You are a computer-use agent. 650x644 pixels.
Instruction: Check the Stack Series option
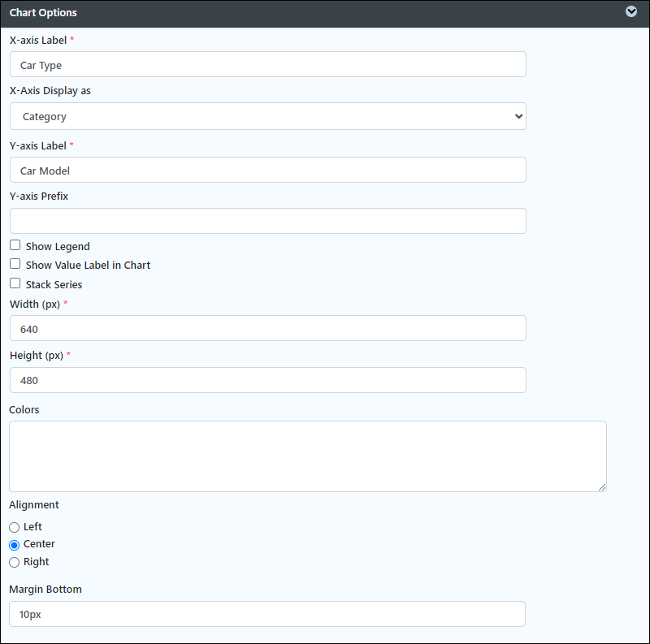15,283
